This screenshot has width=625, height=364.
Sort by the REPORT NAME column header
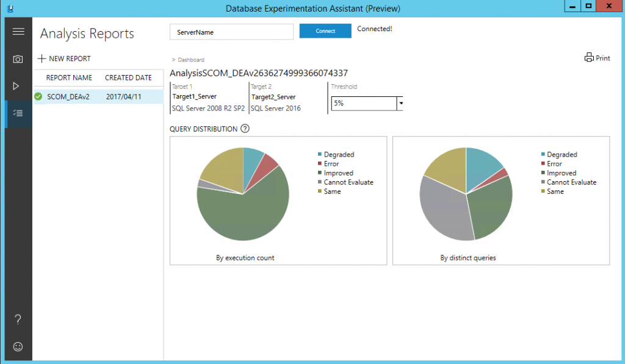pyautogui.click(x=67, y=77)
